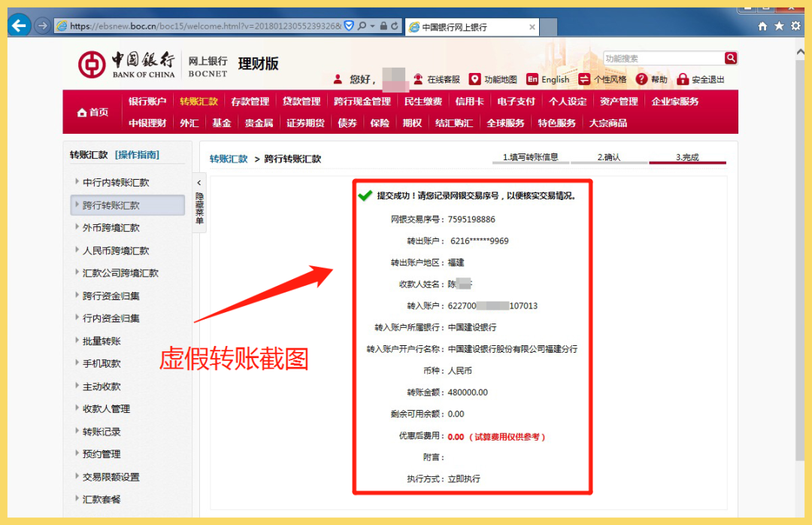Open the 个人设定 menu
Image resolution: width=812 pixels, height=525 pixels.
coord(568,101)
